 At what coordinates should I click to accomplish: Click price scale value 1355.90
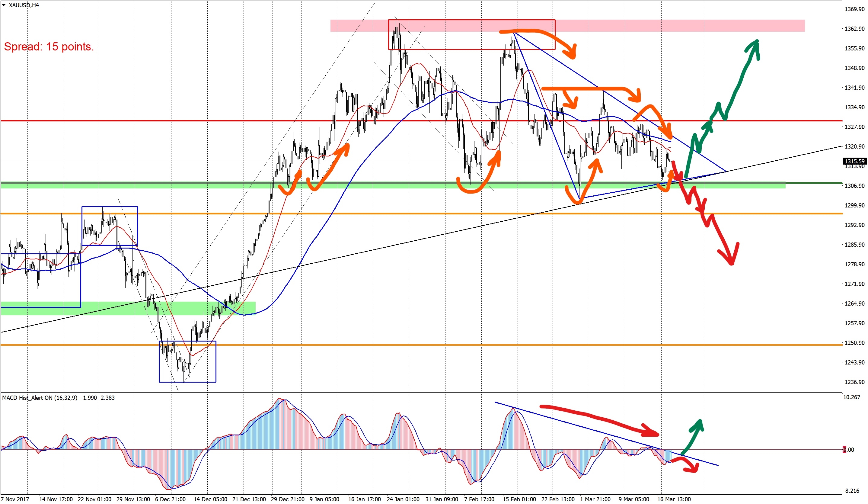click(854, 48)
